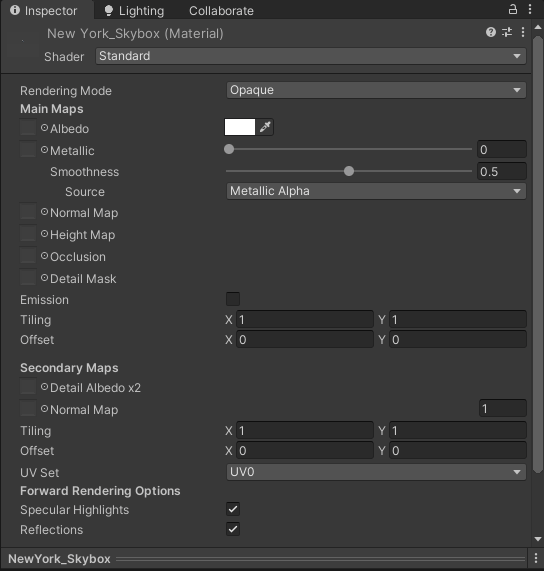Open Main Maps Normal Map texture picker circle
Viewport: 544px width, 571px height.
coord(44,212)
